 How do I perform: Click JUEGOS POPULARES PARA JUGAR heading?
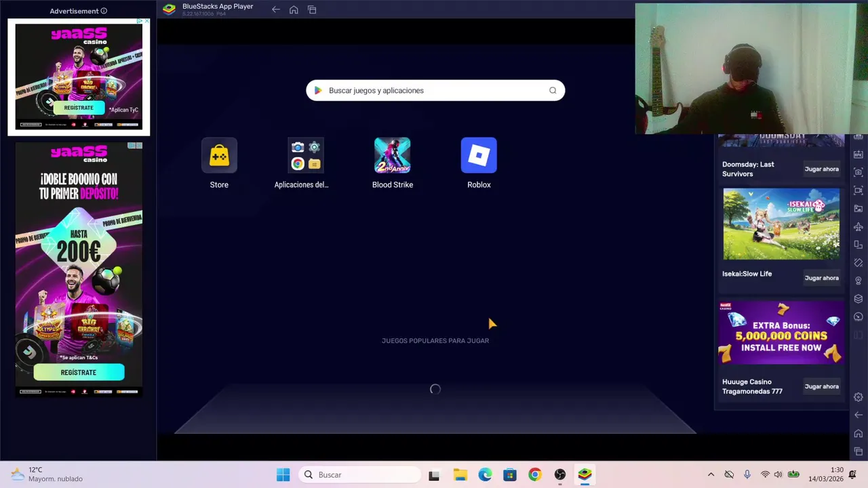(435, 341)
